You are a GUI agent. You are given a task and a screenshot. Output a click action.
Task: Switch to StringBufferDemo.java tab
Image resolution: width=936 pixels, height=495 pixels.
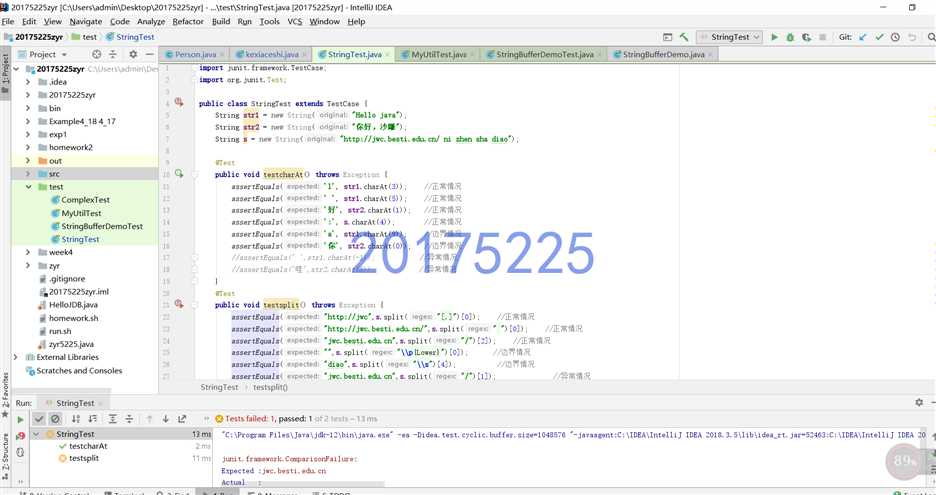(663, 54)
